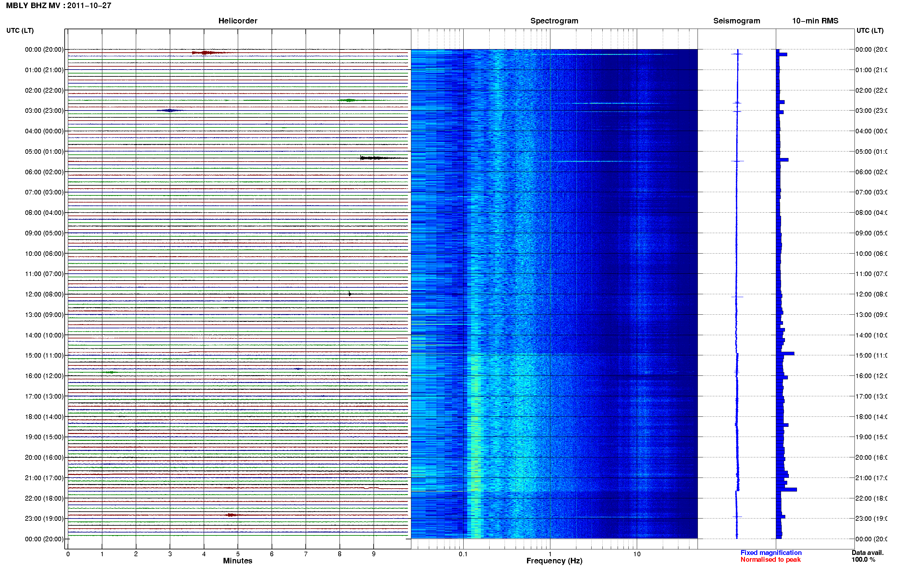Click the left 18:00 (14:00) time label
Viewport: 924px width, 578px height.
[44, 417]
